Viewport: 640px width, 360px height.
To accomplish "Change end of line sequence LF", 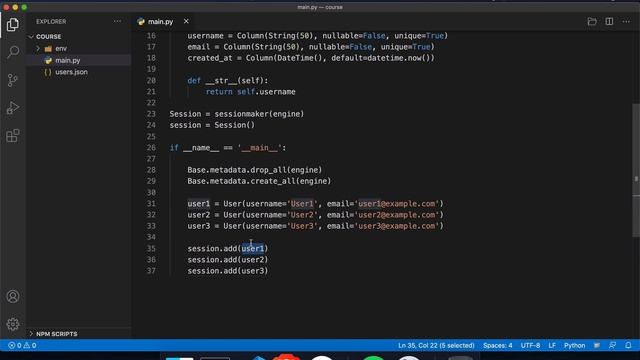I will (x=552, y=345).
